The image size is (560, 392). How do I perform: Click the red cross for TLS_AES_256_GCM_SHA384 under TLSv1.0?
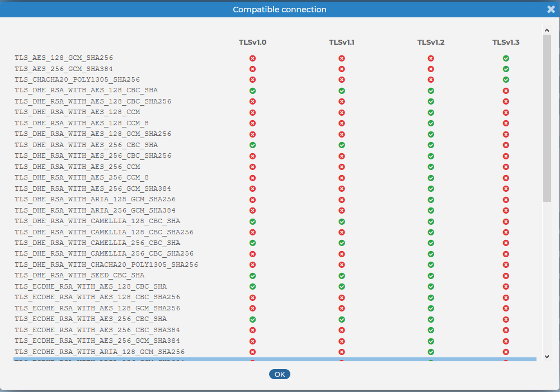click(x=253, y=69)
